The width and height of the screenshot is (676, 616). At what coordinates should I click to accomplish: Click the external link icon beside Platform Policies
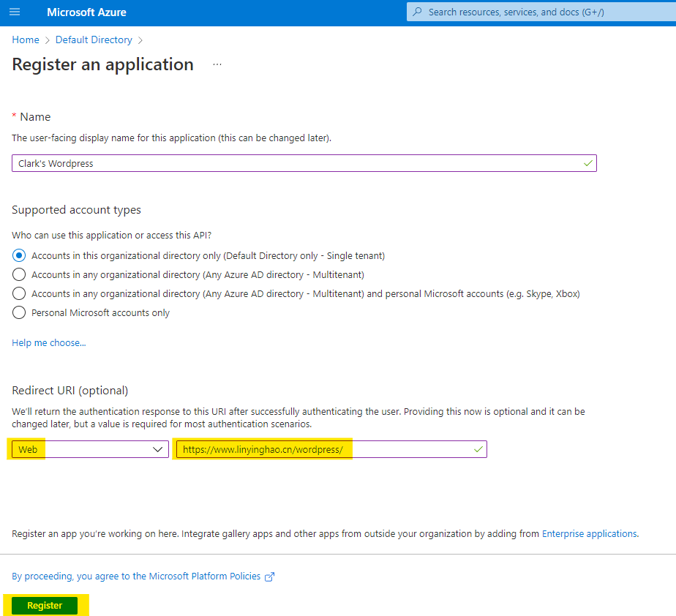270,576
